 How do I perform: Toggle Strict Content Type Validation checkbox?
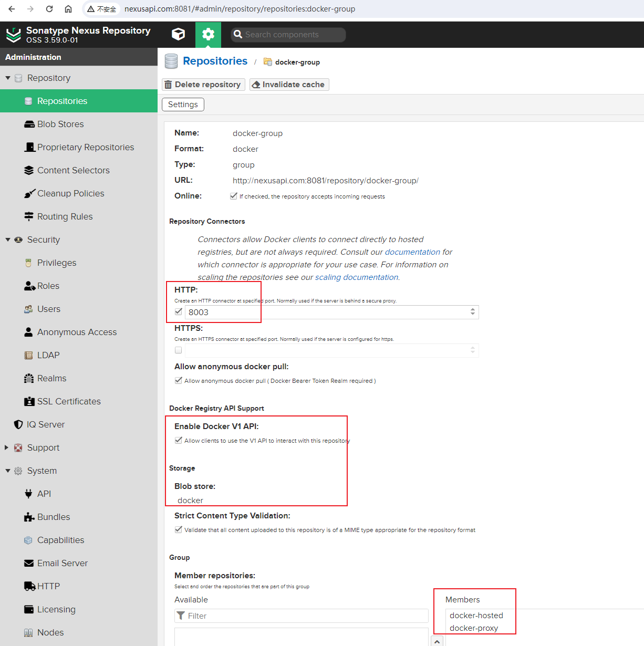click(179, 529)
